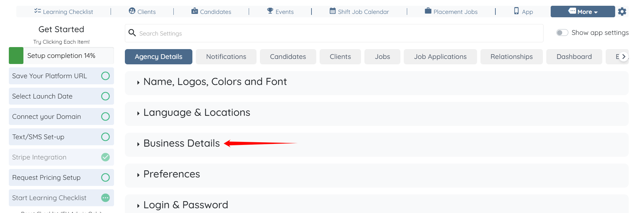Expand Name, Logos, Colors and Font section
This screenshot has height=213, width=644.
[215, 82]
